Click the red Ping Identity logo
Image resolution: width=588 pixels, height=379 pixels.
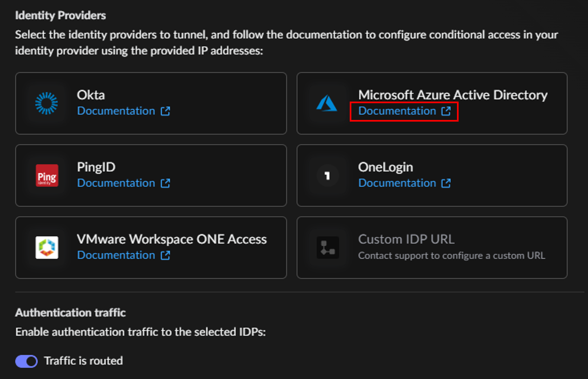47,175
